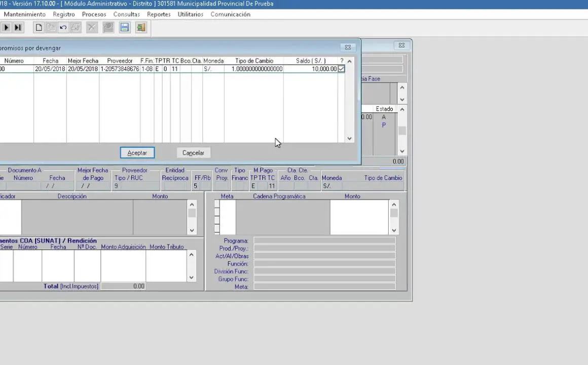Create new document with blank page icon
The image size is (588, 365).
point(39,27)
